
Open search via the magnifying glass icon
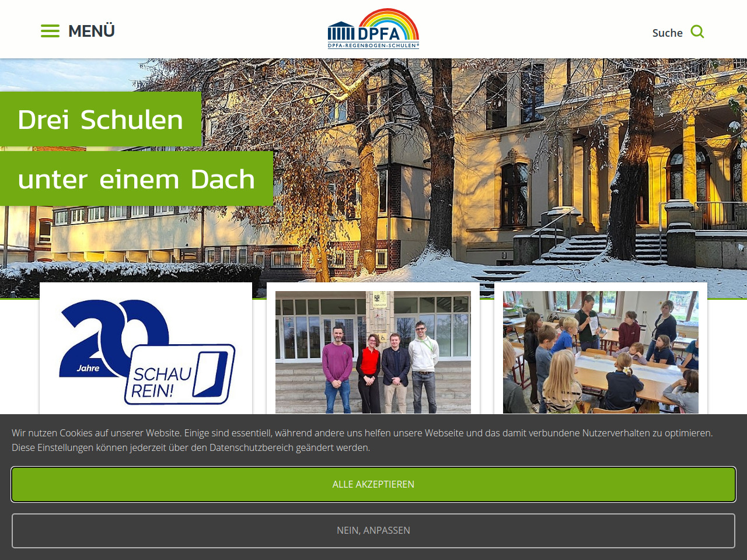(697, 32)
